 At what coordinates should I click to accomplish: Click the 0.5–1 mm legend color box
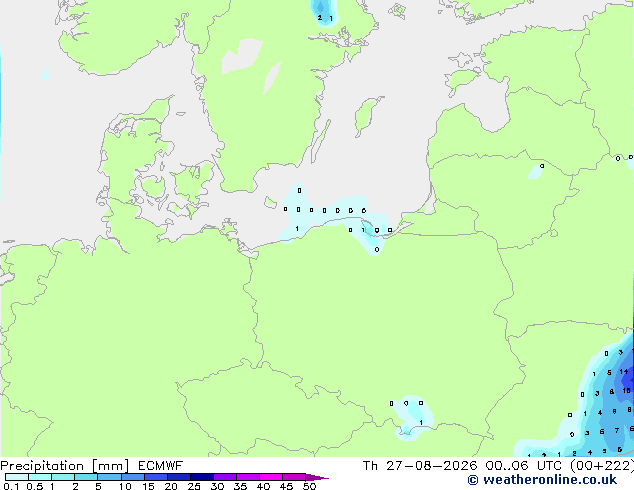click(x=40, y=477)
